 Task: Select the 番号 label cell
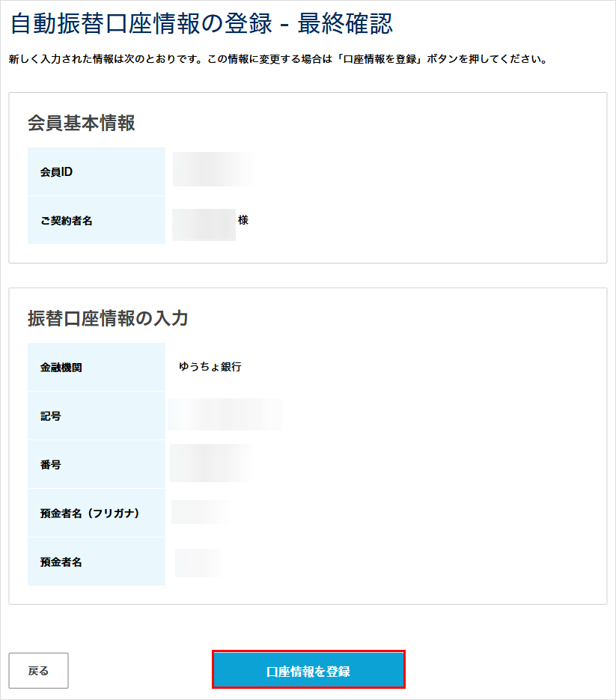[96, 463]
